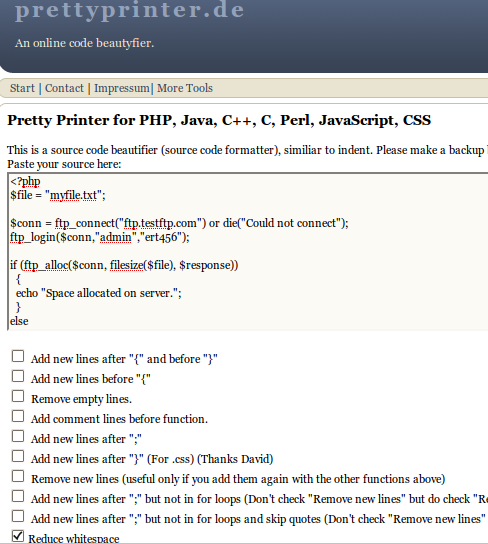
Task: Tick 'Add new lines after ";" but not in for loops'
Action: pyautogui.click(x=18, y=496)
